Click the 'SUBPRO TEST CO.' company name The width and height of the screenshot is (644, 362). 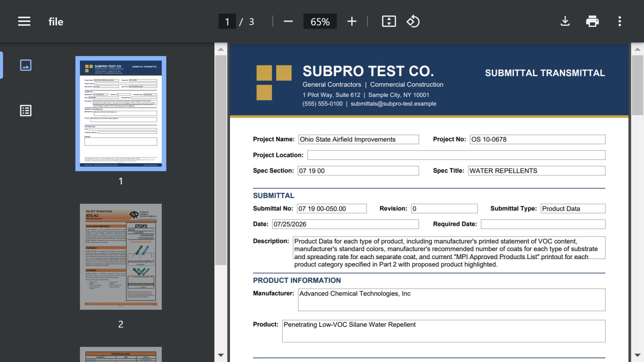[x=368, y=71]
